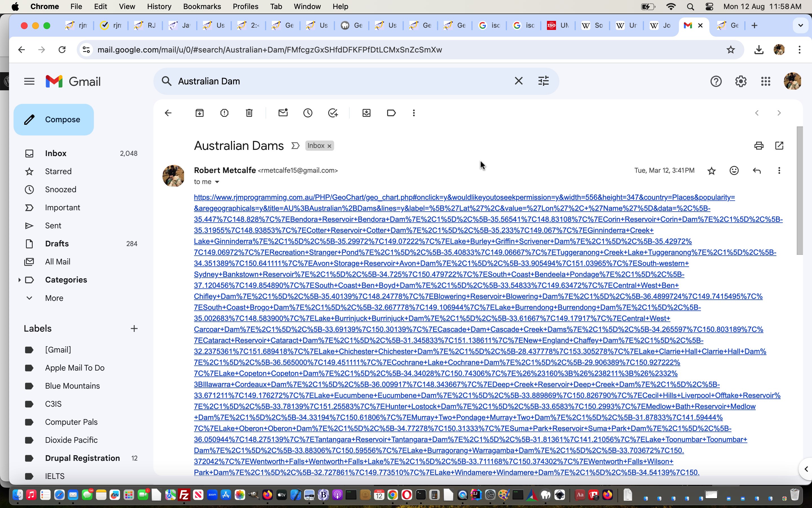Image resolution: width=812 pixels, height=508 pixels.
Task: Compose a new email
Action: (54, 120)
